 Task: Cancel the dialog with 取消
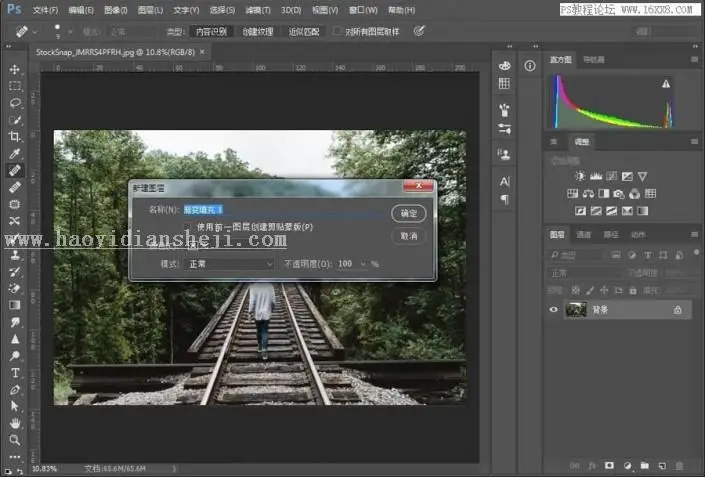pyautogui.click(x=409, y=236)
